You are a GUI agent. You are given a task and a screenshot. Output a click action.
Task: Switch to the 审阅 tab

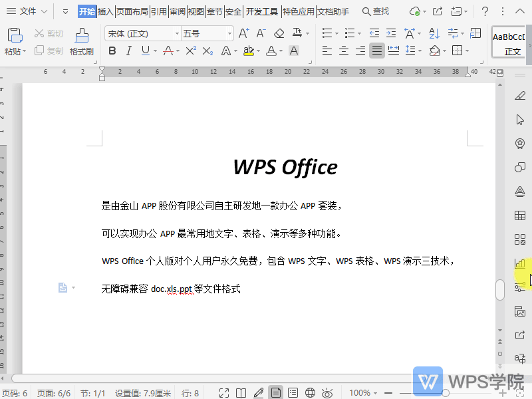click(x=178, y=12)
